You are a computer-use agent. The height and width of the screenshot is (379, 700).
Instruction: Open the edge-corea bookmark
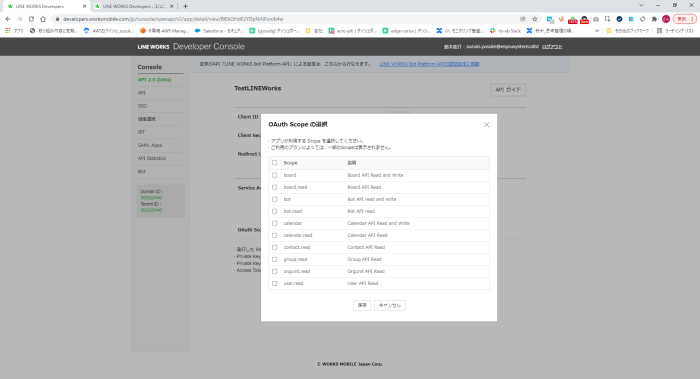(406, 31)
